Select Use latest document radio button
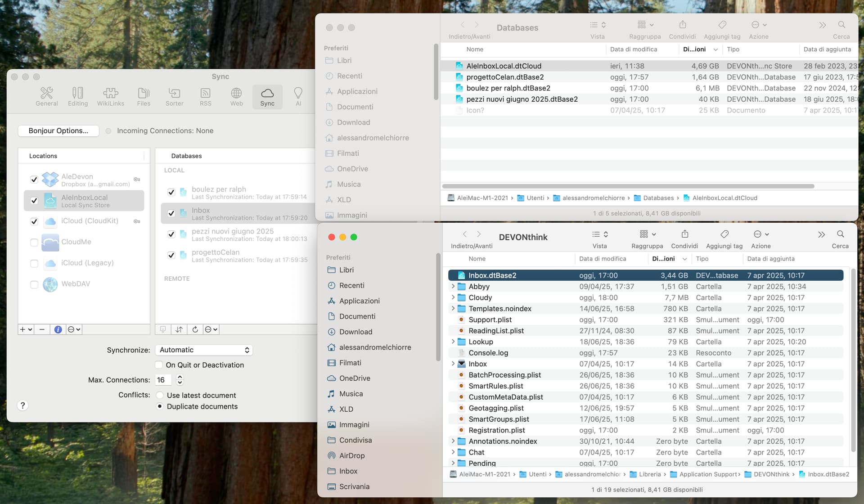 160,395
